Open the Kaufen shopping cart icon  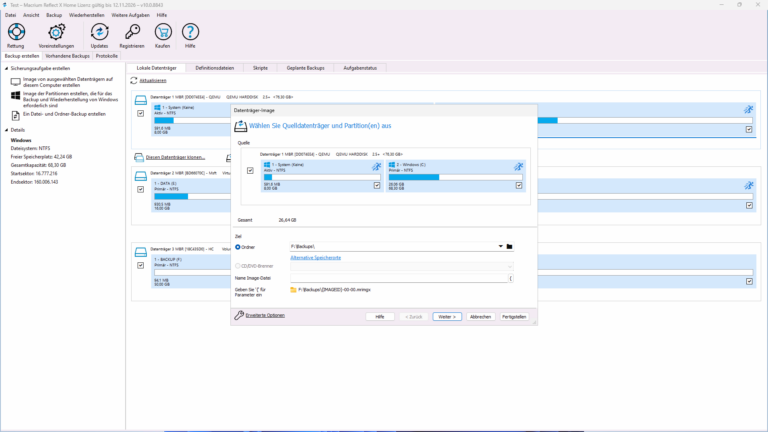[x=163, y=32]
